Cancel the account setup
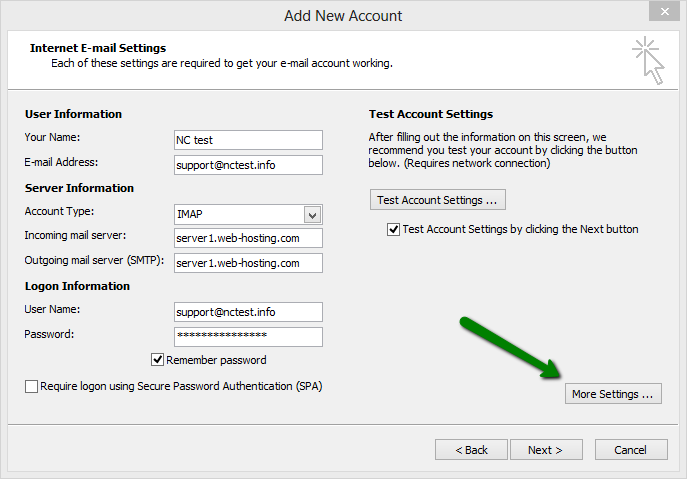The width and height of the screenshot is (687, 479). point(631,450)
